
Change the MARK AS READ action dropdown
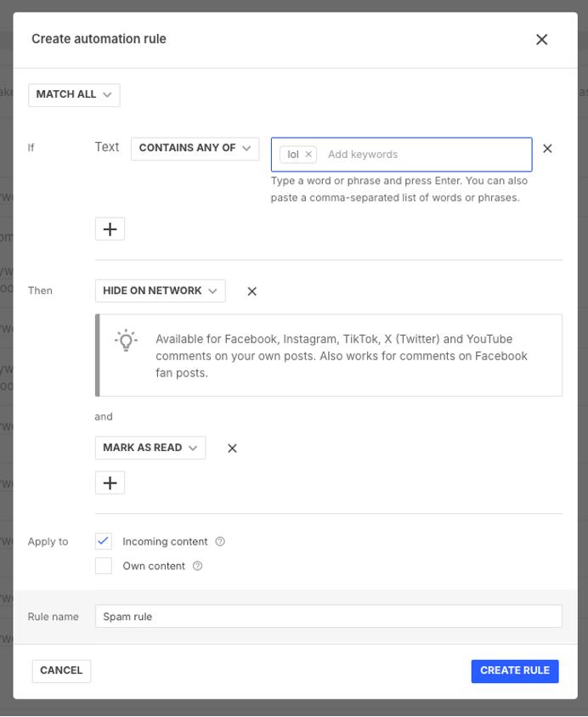point(150,448)
